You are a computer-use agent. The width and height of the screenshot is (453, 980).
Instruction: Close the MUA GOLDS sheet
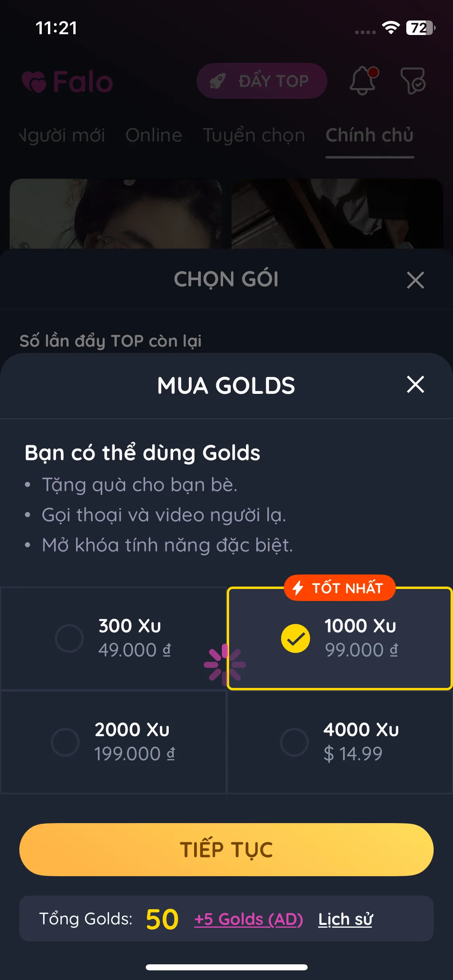pos(416,385)
